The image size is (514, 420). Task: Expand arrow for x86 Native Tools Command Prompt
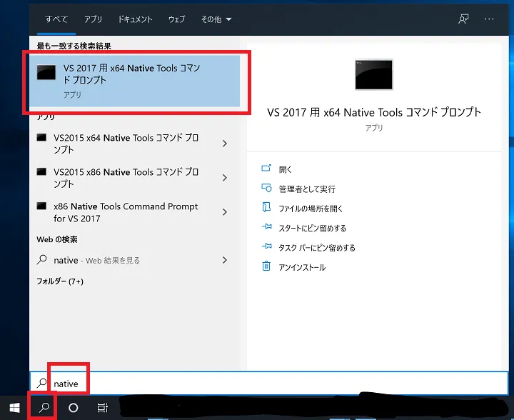pyautogui.click(x=225, y=212)
